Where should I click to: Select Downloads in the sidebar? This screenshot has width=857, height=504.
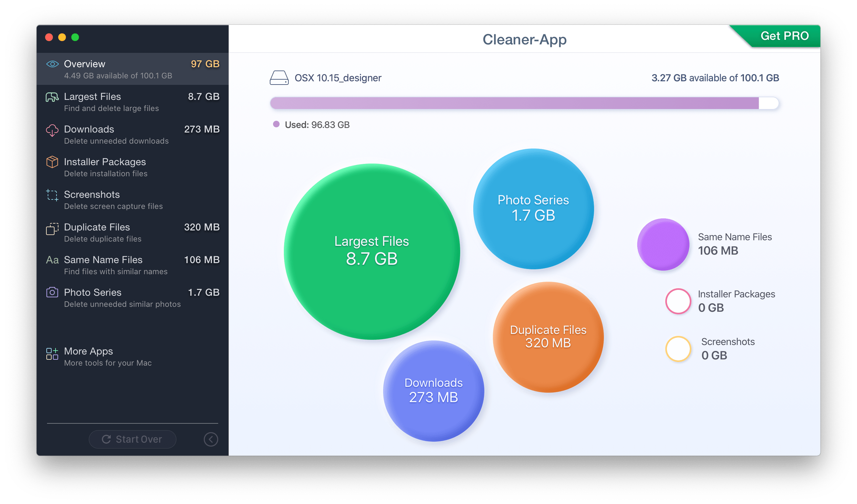(x=133, y=134)
